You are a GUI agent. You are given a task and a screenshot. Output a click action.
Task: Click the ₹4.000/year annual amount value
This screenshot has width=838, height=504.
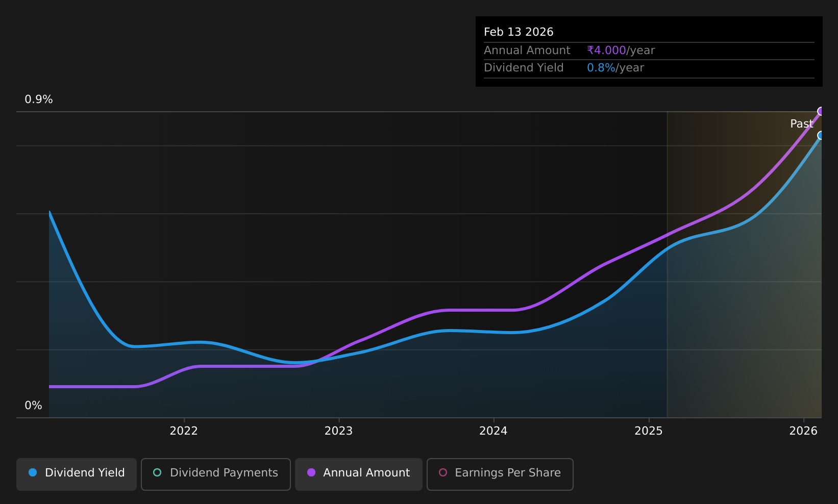(621, 51)
